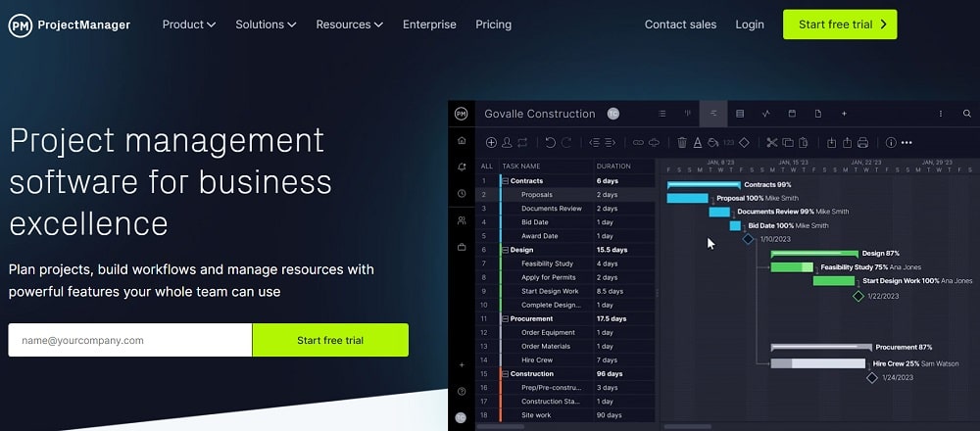Click the recurring task loop icon
Image resolution: width=980 pixels, height=431 pixels.
click(522, 142)
